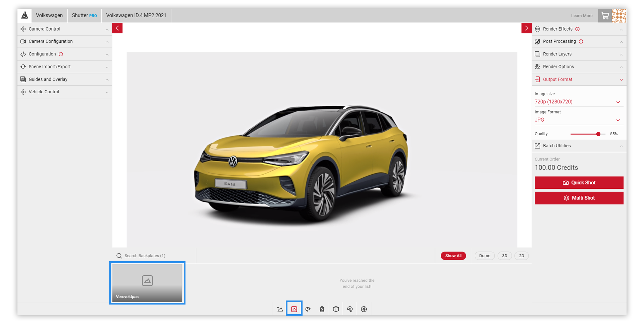Click the Output Format file icon
The width and height of the screenshot is (644, 324).
pyautogui.click(x=537, y=80)
